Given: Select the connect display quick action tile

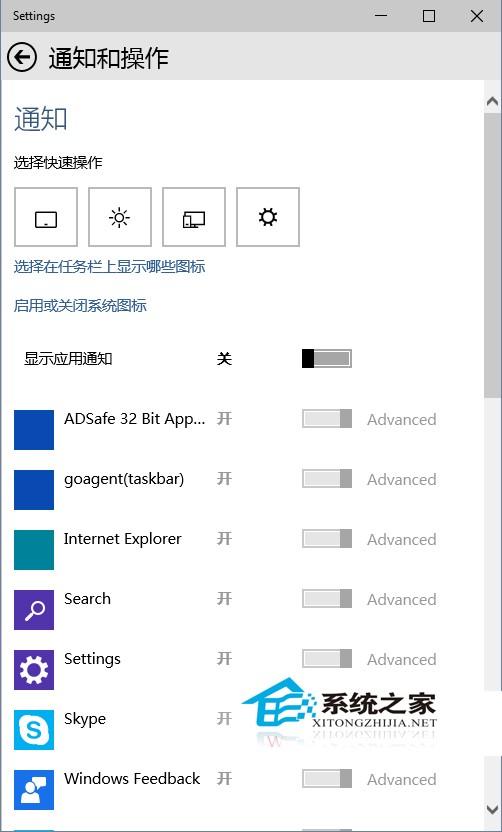Looking at the screenshot, I should point(194,217).
